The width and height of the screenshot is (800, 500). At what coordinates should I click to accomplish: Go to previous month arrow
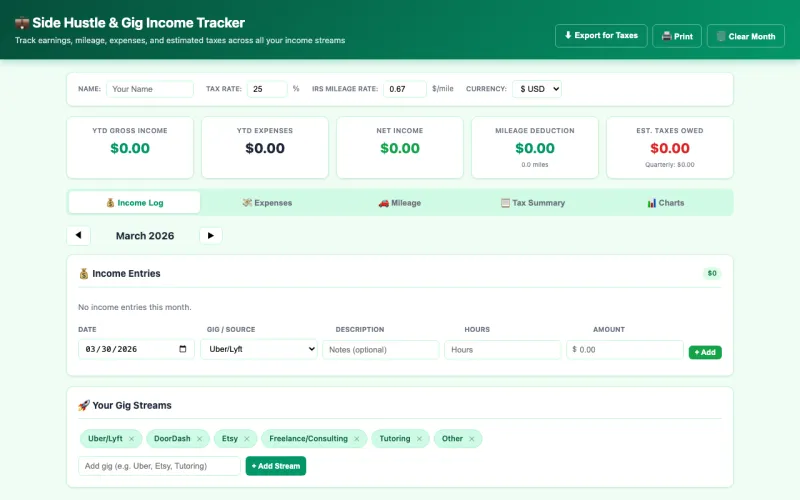click(x=78, y=236)
